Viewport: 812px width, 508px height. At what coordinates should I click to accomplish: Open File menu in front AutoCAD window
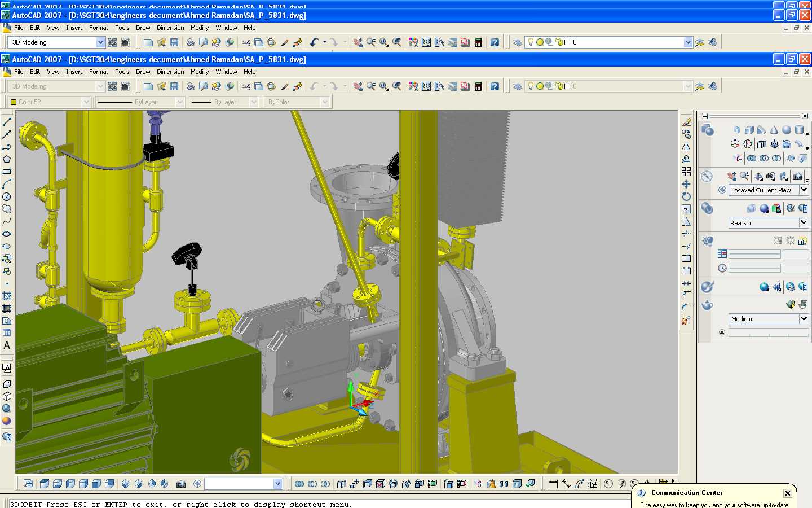pyautogui.click(x=19, y=72)
